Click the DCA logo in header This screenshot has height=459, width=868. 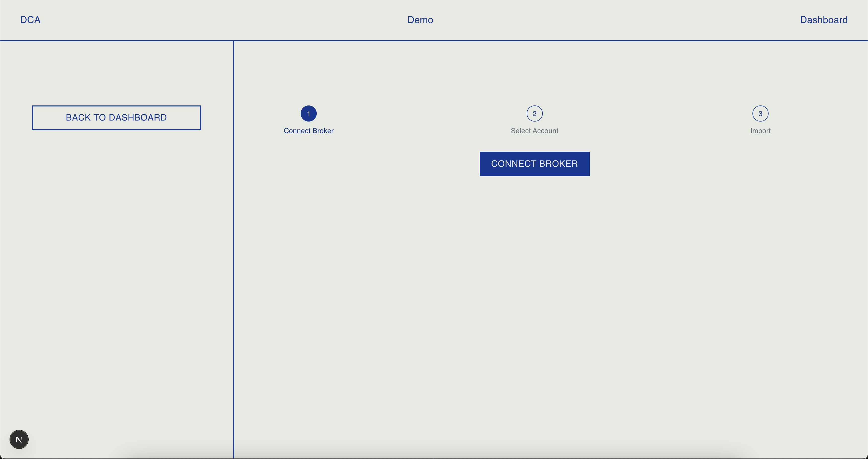(30, 20)
